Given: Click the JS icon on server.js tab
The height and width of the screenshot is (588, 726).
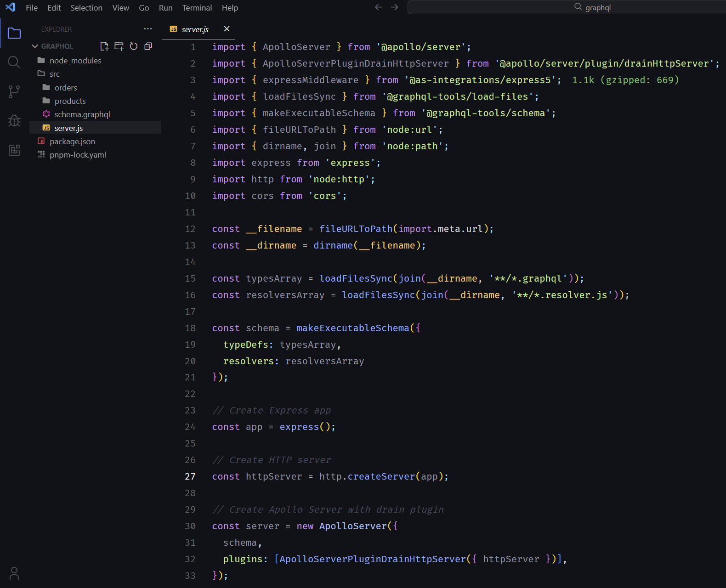Looking at the screenshot, I should (x=173, y=29).
